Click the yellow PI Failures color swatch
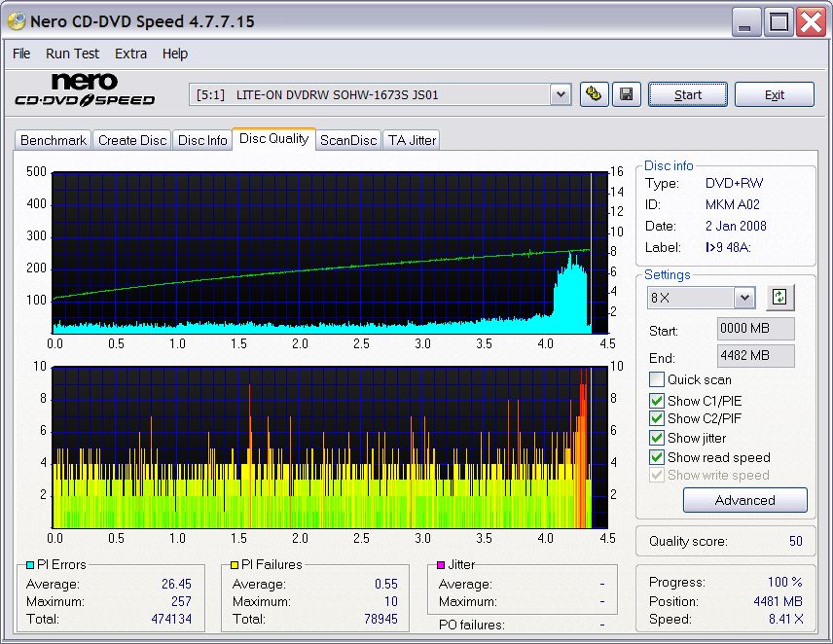Viewport: 833px width, 644px height. (235, 565)
